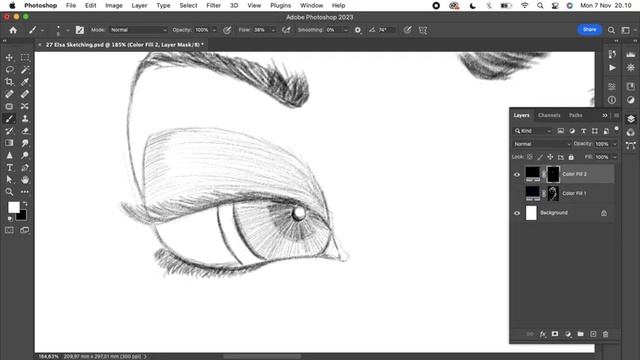This screenshot has width=640, height=360.
Task: Toggle pressure for size button
Action: [x=407, y=30]
